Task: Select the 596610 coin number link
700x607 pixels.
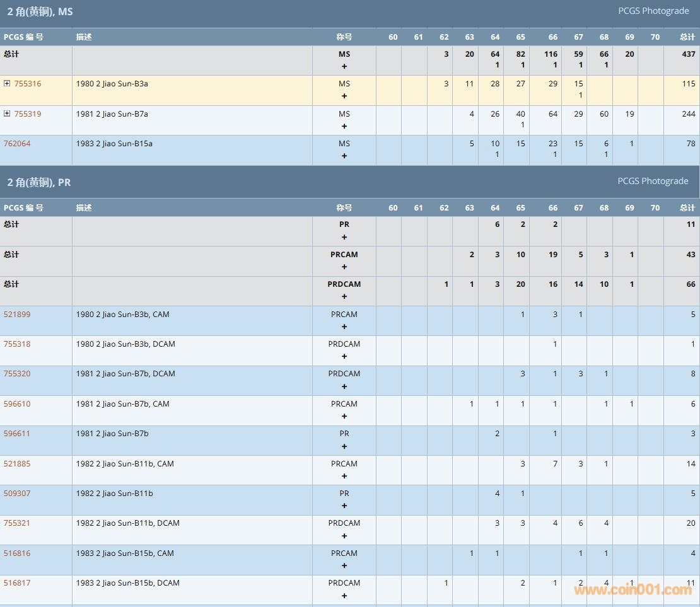Action: pyautogui.click(x=17, y=404)
